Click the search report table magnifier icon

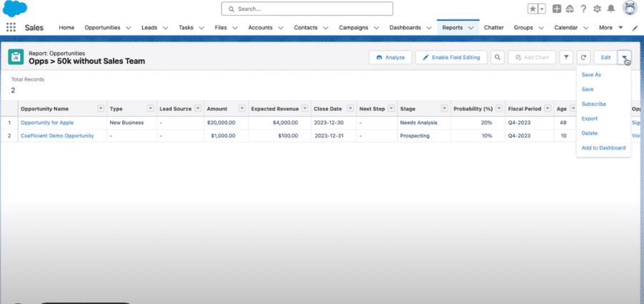pos(497,57)
